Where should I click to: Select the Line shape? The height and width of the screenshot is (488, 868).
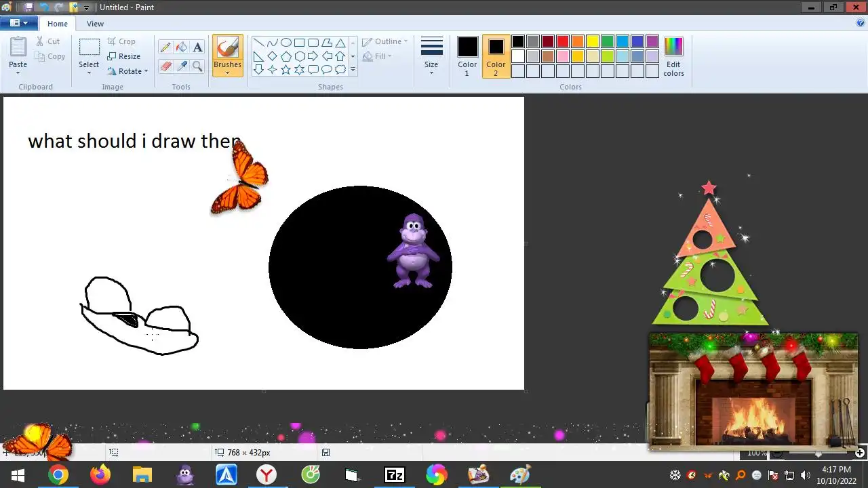coord(258,42)
